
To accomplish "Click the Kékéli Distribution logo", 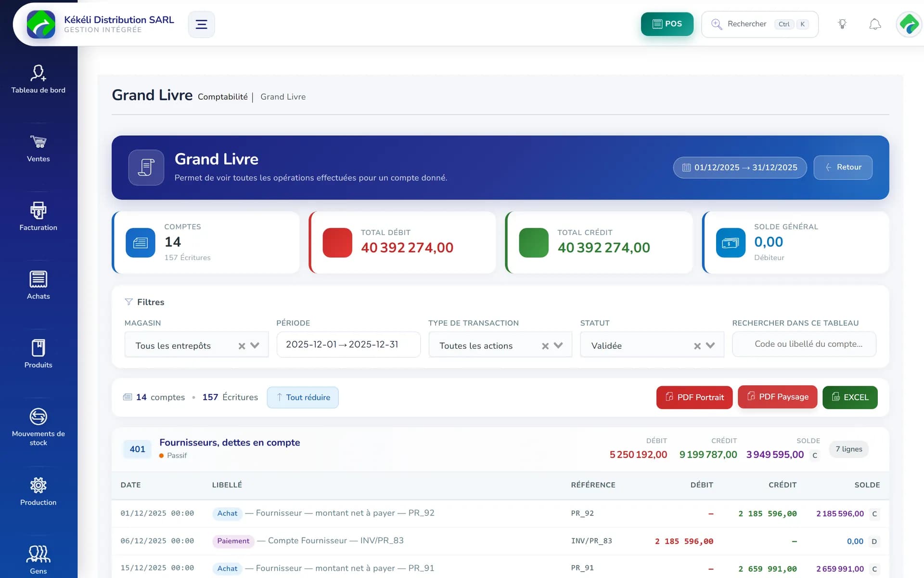I will point(41,24).
